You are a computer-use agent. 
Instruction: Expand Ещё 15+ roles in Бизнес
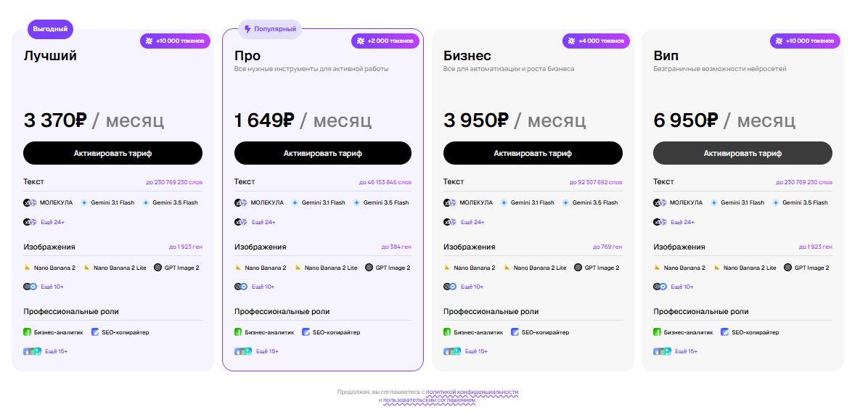pos(476,351)
